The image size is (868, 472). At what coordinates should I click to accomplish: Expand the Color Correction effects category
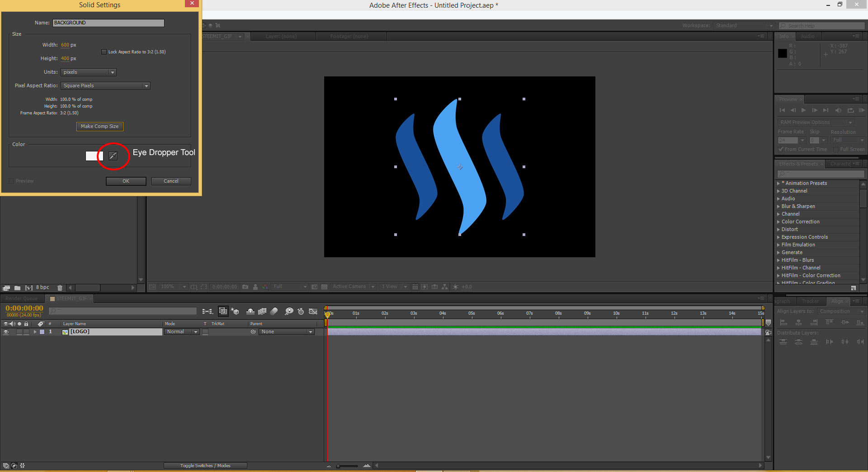(778, 222)
